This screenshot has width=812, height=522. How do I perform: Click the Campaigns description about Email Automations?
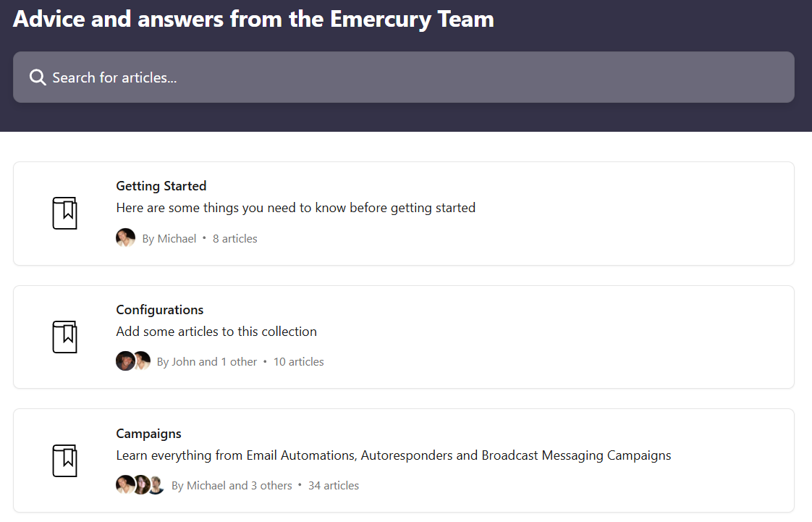(394, 455)
